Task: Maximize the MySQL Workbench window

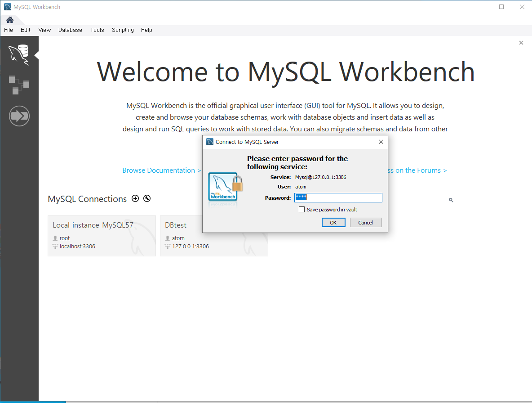Action: pyautogui.click(x=501, y=7)
